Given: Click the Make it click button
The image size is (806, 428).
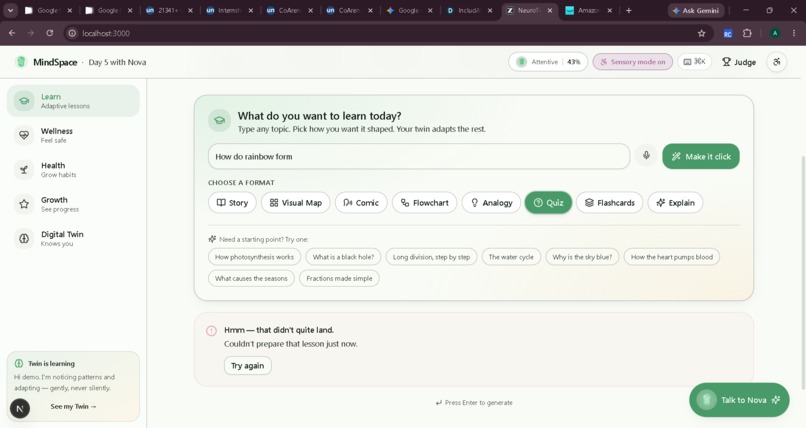Looking at the screenshot, I should coord(701,156).
